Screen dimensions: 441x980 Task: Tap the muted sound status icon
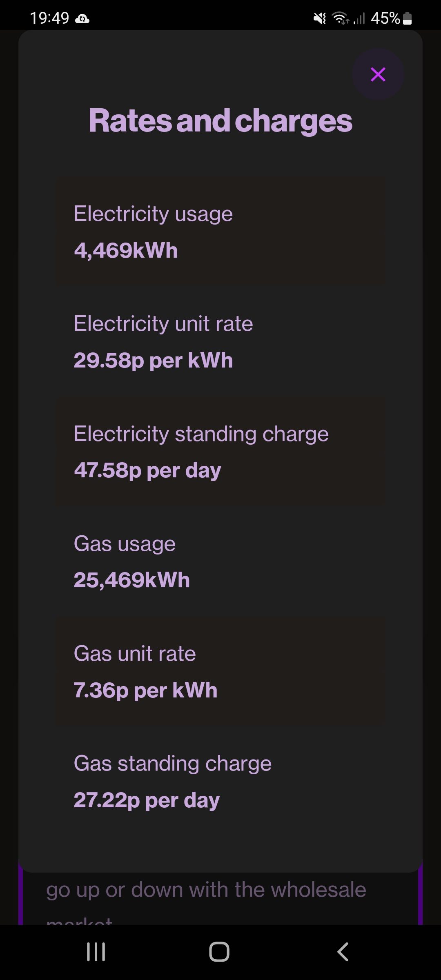point(320,18)
